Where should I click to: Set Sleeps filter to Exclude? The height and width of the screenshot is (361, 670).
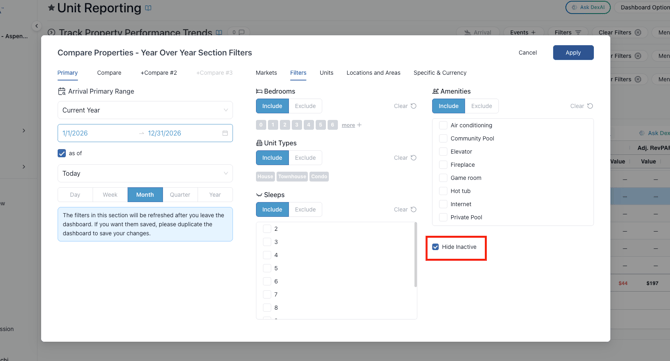tap(305, 209)
